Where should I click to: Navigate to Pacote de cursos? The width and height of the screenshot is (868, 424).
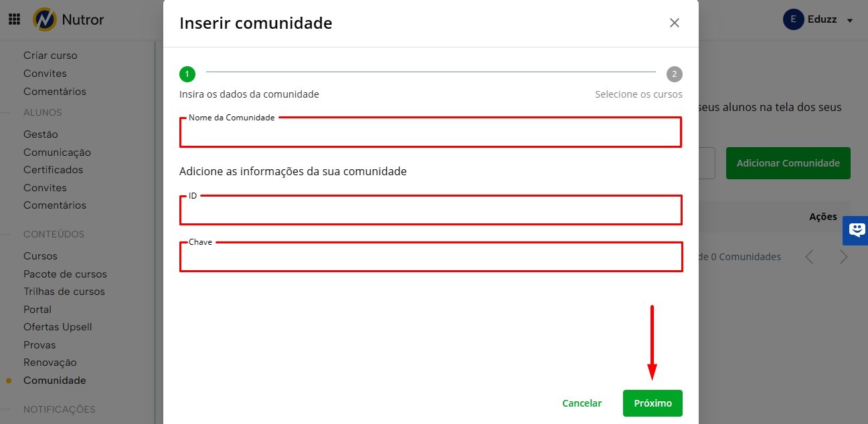[65, 274]
